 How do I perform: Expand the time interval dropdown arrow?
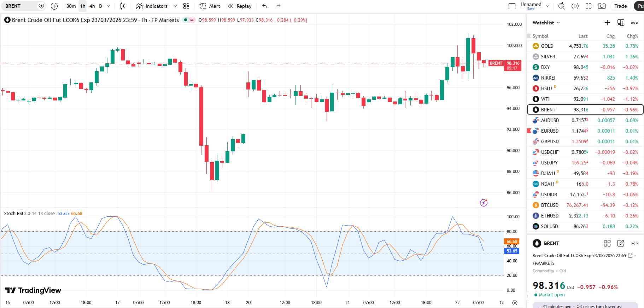click(x=109, y=6)
